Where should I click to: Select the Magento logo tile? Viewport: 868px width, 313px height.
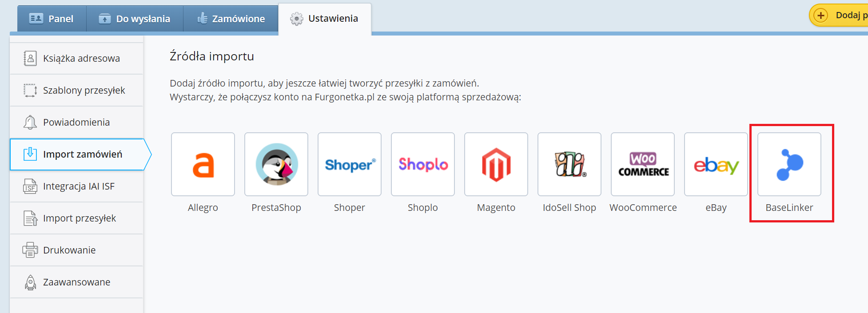point(496,164)
